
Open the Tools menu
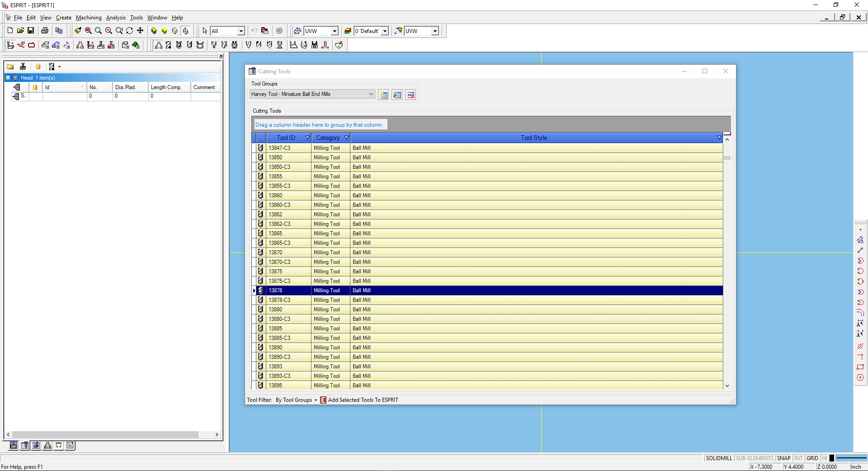pyautogui.click(x=137, y=18)
